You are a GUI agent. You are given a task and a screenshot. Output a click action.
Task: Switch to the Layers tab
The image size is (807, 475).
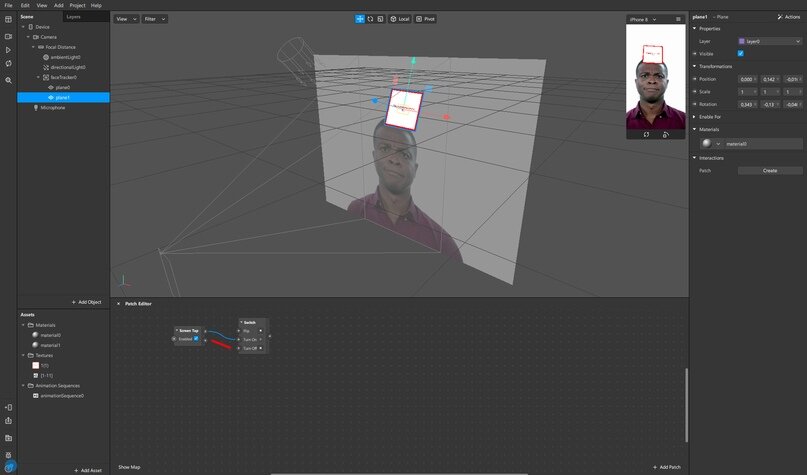(73, 17)
